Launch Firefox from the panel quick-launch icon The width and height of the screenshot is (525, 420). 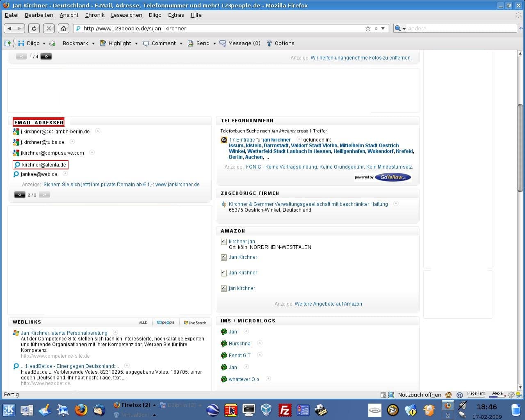[x=81, y=410]
